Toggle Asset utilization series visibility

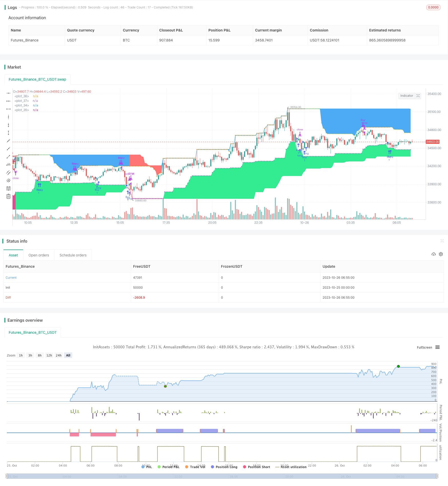293,467
